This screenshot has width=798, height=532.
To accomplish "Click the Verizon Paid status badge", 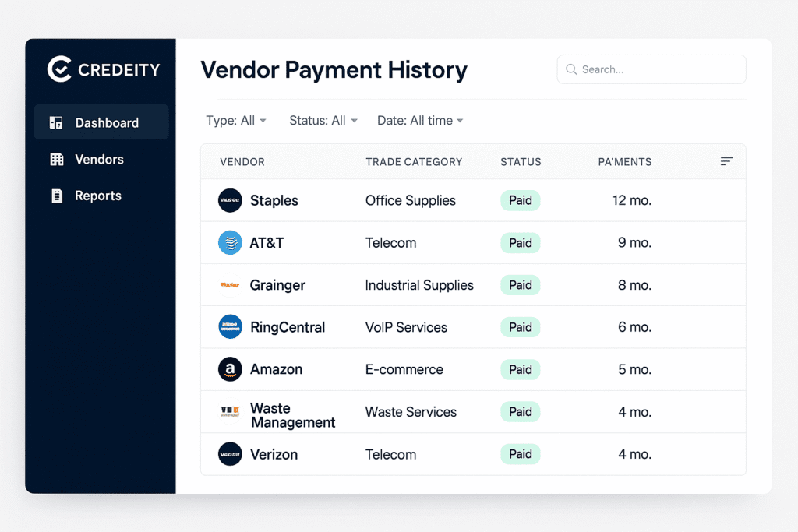I will [520, 454].
